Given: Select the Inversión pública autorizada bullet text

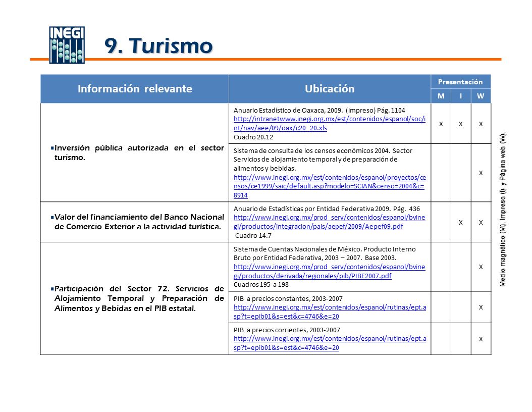Looking at the screenshot, I should [137, 152].
